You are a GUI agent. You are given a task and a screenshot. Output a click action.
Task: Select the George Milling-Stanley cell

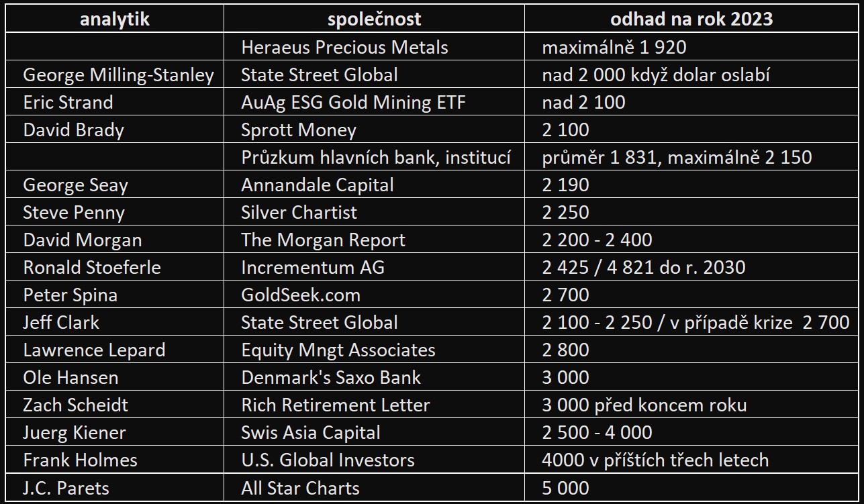pyautogui.click(x=114, y=74)
